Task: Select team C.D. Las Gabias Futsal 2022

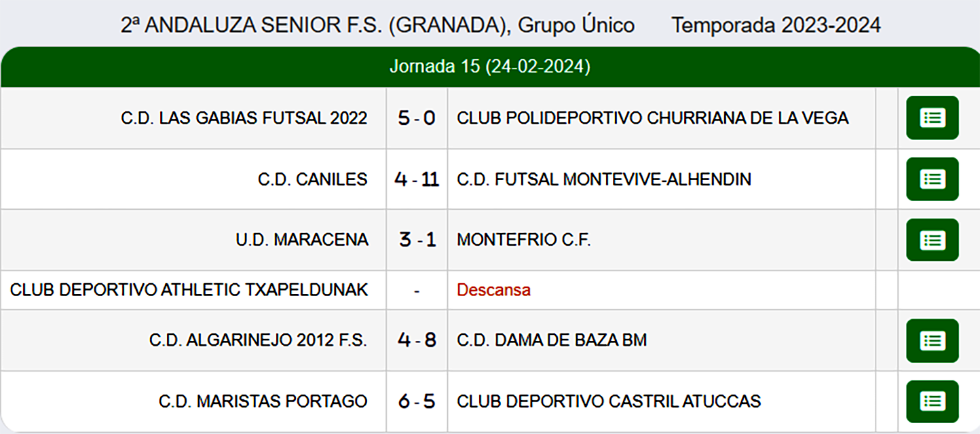Action: [244, 118]
